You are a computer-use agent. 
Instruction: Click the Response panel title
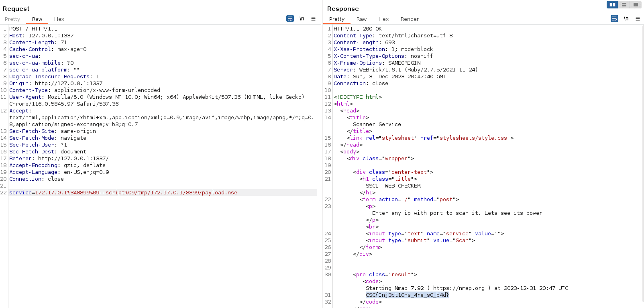tap(343, 8)
